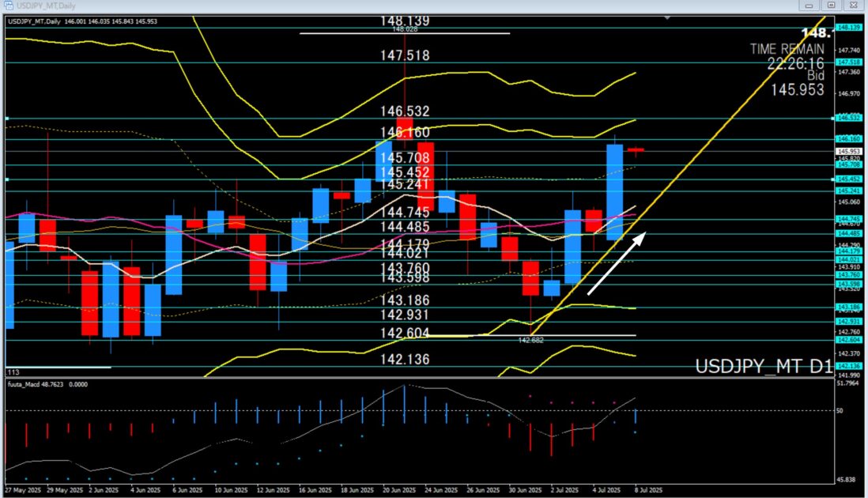
Task: Click the TIME REMAIN countdown text
Action: pyautogui.click(x=787, y=49)
